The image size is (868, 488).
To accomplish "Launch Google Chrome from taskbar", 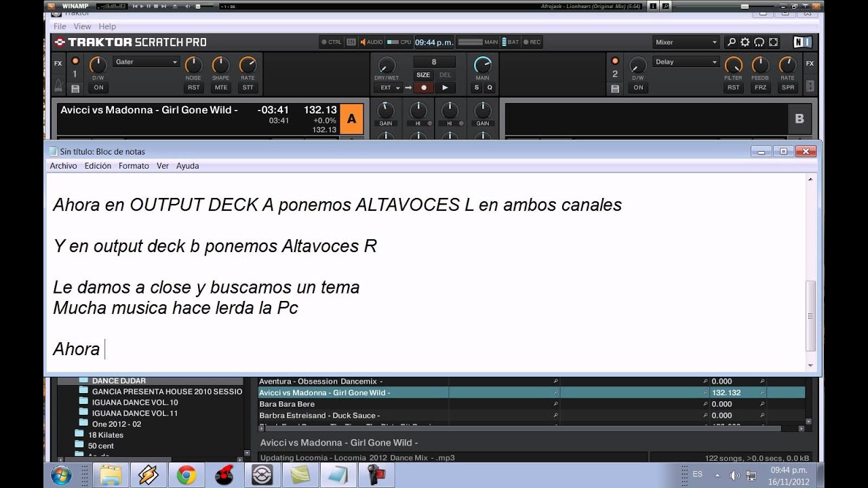I will tap(186, 474).
